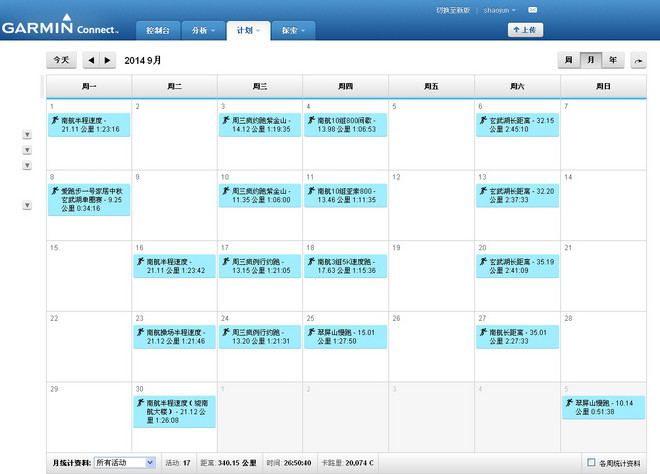Go to next month arrow

(x=107, y=60)
